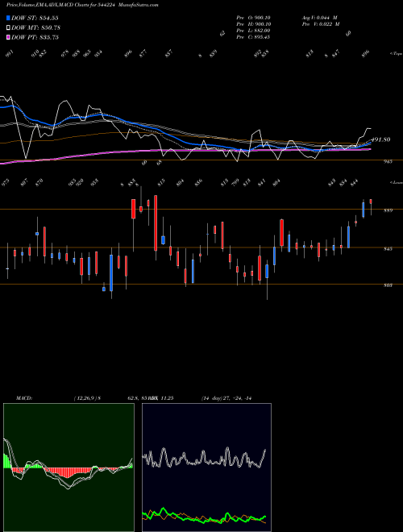The image size is (403, 532).
Task: Click the bright green ADX line
Action: 204,516
